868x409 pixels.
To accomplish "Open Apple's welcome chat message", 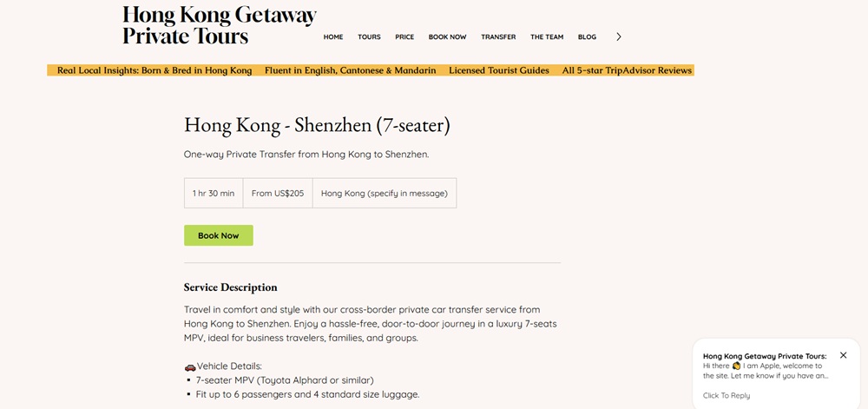I will pos(766,371).
